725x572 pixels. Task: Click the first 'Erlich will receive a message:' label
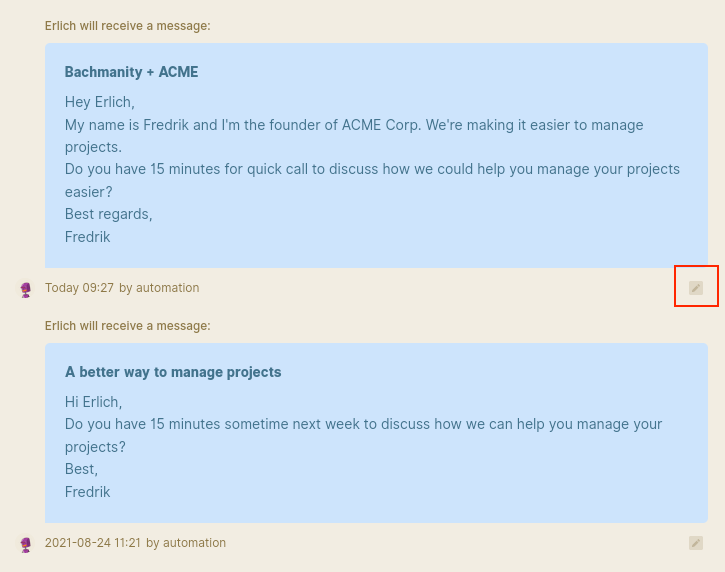(128, 26)
